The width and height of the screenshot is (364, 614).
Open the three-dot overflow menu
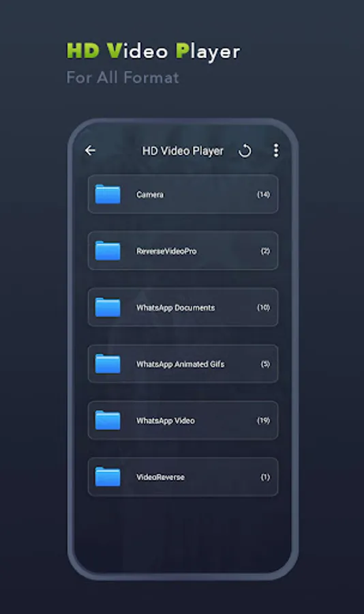[x=276, y=150]
